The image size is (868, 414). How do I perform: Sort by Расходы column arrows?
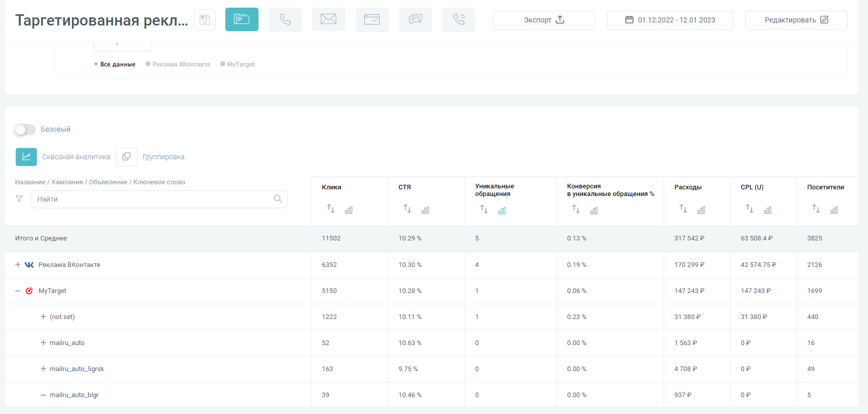point(683,209)
